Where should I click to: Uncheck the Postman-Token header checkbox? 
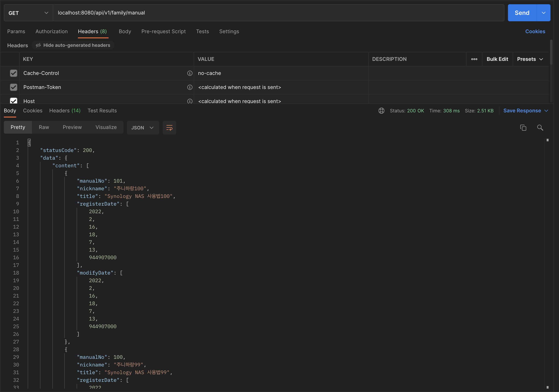point(14,87)
